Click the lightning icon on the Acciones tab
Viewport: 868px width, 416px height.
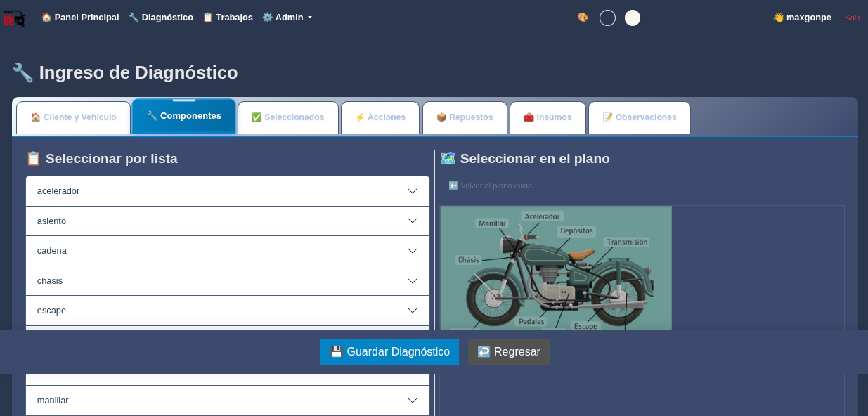pos(363,117)
